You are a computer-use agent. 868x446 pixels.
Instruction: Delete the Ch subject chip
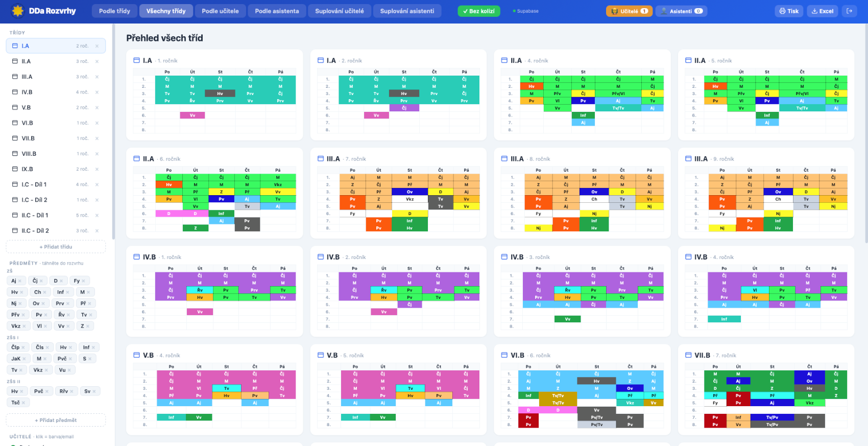coord(45,292)
